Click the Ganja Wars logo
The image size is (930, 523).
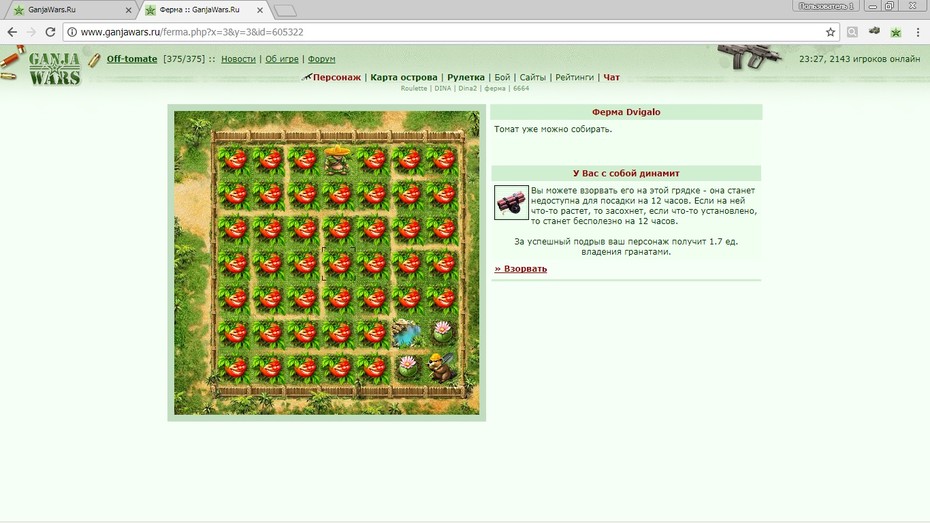(54, 67)
